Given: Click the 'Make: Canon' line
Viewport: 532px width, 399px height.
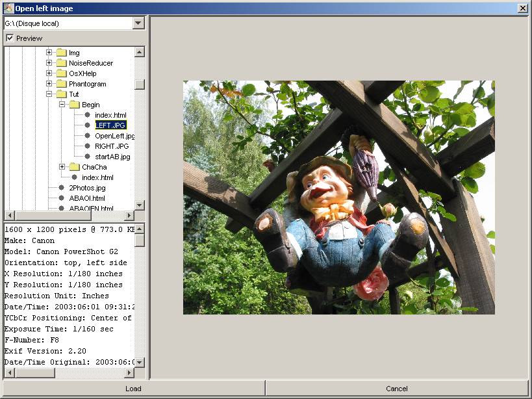Looking at the screenshot, I should [x=29, y=240].
